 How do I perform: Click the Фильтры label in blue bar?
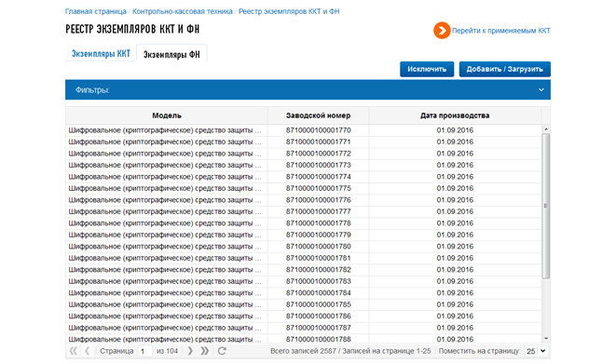click(x=92, y=90)
